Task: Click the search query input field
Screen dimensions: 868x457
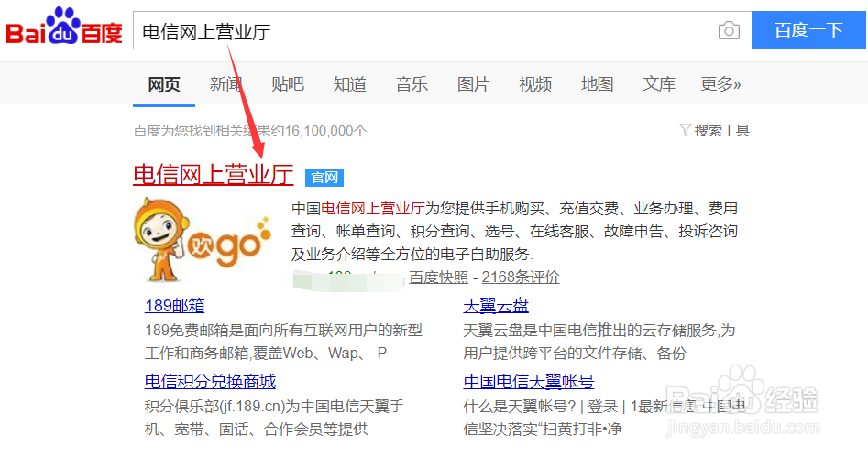Action: [x=442, y=30]
